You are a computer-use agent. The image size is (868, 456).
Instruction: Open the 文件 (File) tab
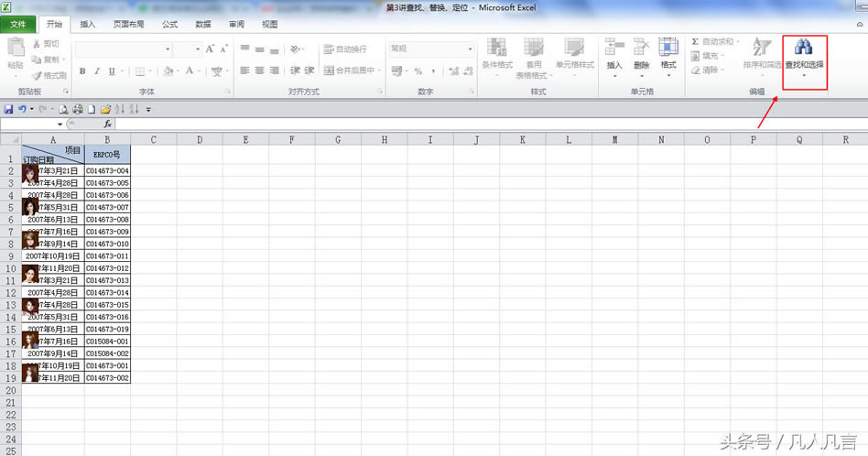[x=18, y=25]
